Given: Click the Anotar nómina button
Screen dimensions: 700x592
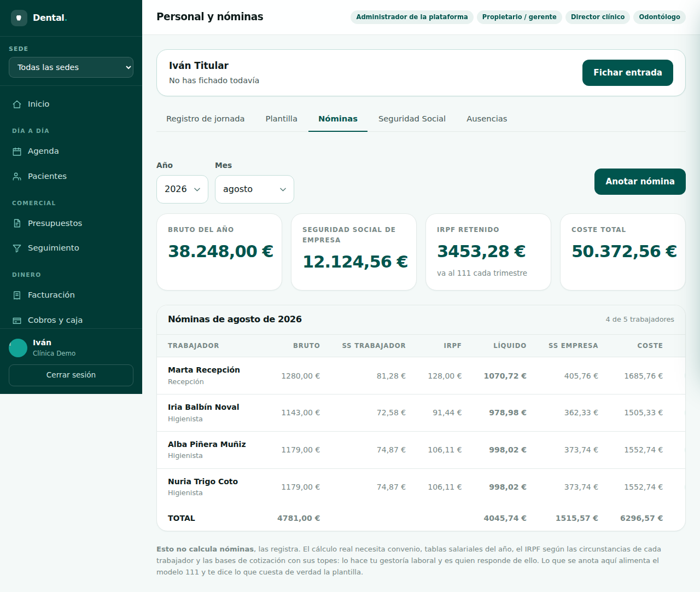Looking at the screenshot, I should click(640, 182).
